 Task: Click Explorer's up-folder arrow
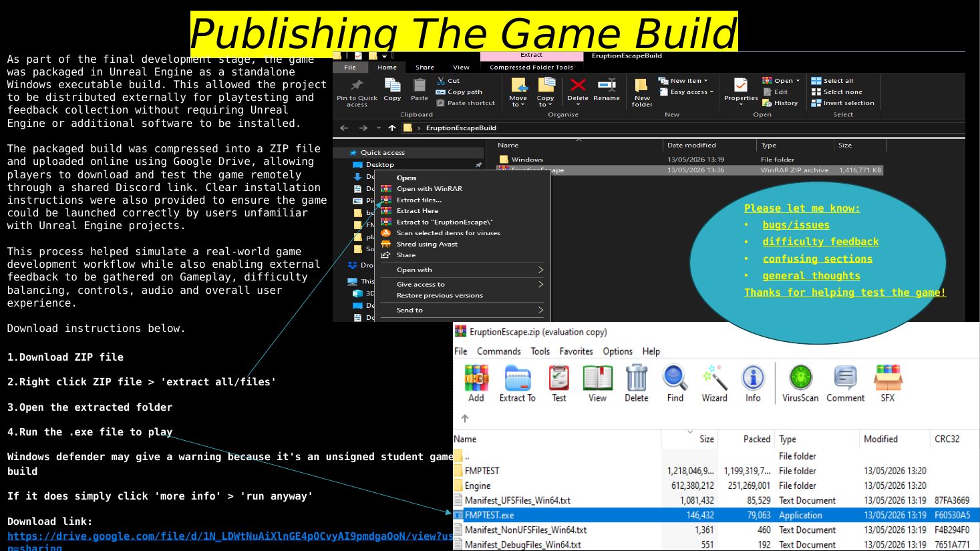coord(392,128)
